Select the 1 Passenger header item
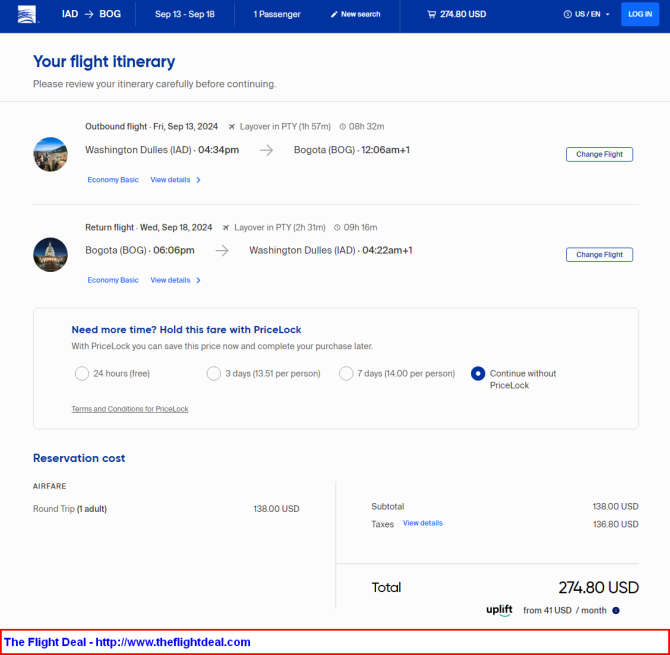Viewport: 670px width, 655px height. coord(277,15)
